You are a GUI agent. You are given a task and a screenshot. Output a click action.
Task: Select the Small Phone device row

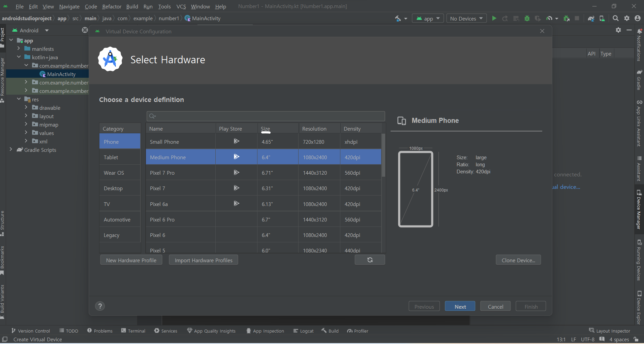tap(264, 142)
